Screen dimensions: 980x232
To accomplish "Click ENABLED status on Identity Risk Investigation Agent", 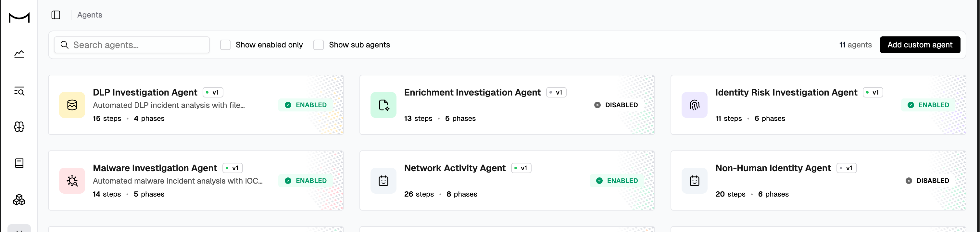I will (928, 105).
